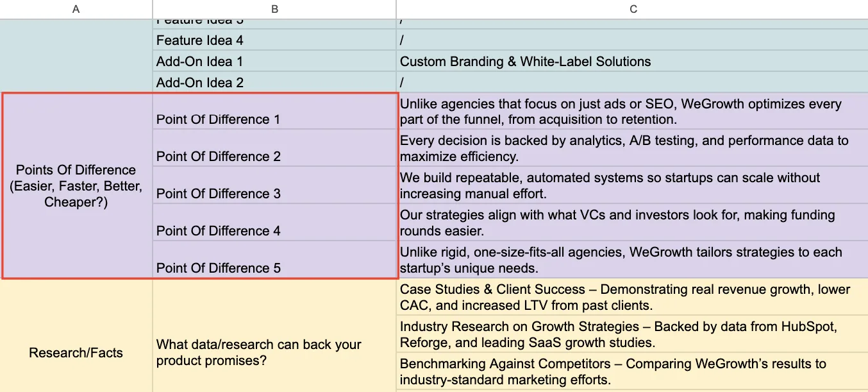Viewport: 868px width, 392px height.
Task: Select the Benchmarking Against Competitors cell
Action: tap(632, 371)
